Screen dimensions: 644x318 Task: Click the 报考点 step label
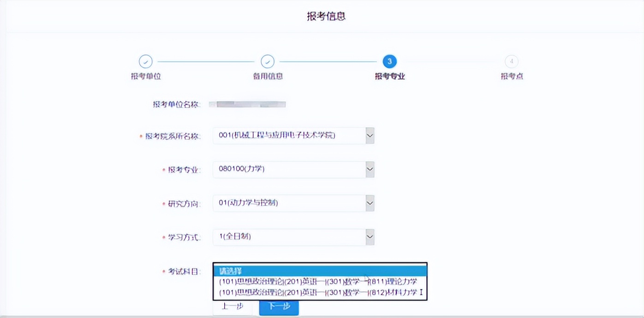[511, 76]
